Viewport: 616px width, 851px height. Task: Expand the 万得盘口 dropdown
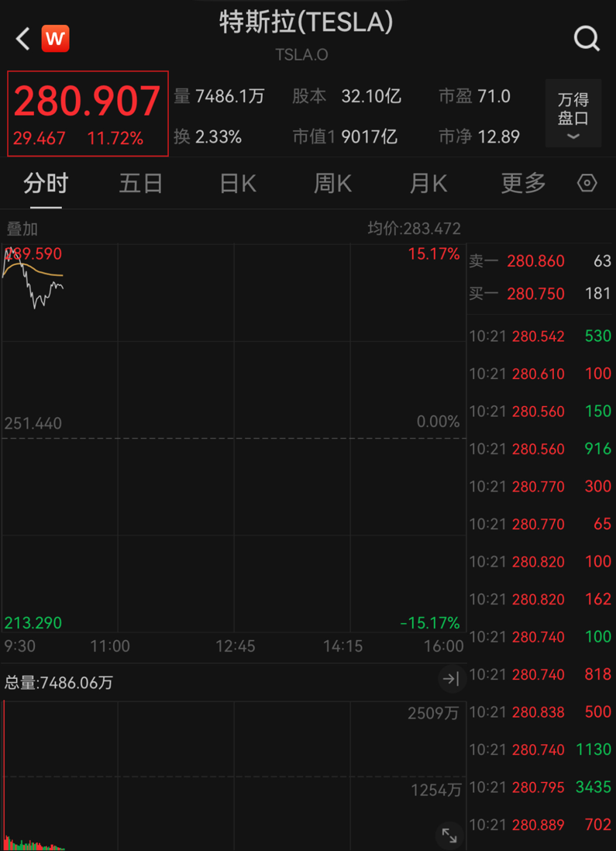[573, 113]
